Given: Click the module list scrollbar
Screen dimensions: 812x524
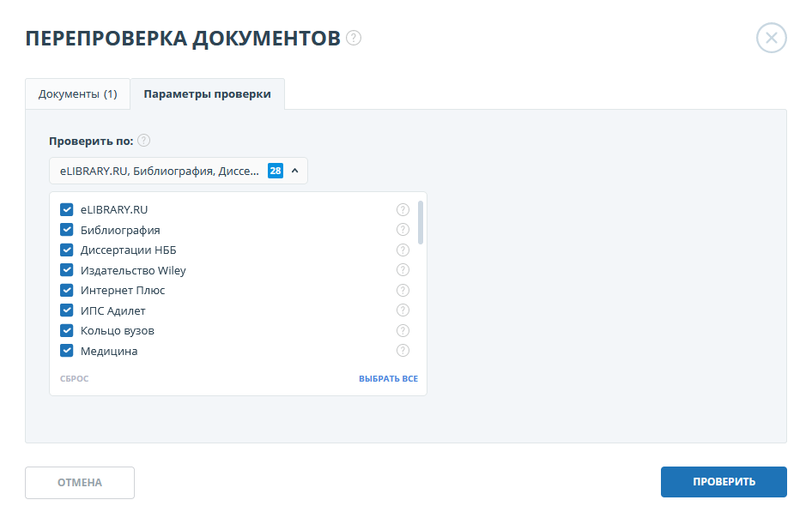Looking at the screenshot, I should point(420,223).
